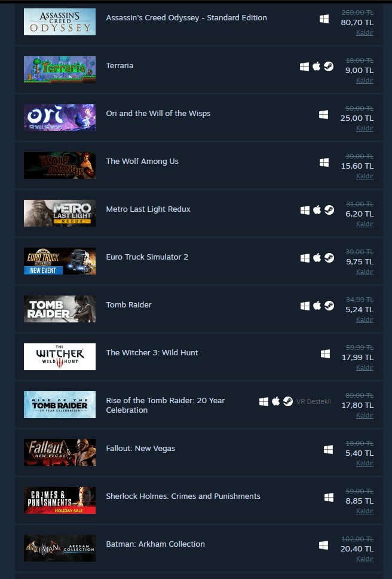Viewport: 392px width, 579px height.
Task: Open the Euro Truck Simulator 2 title link
Action: click(147, 257)
